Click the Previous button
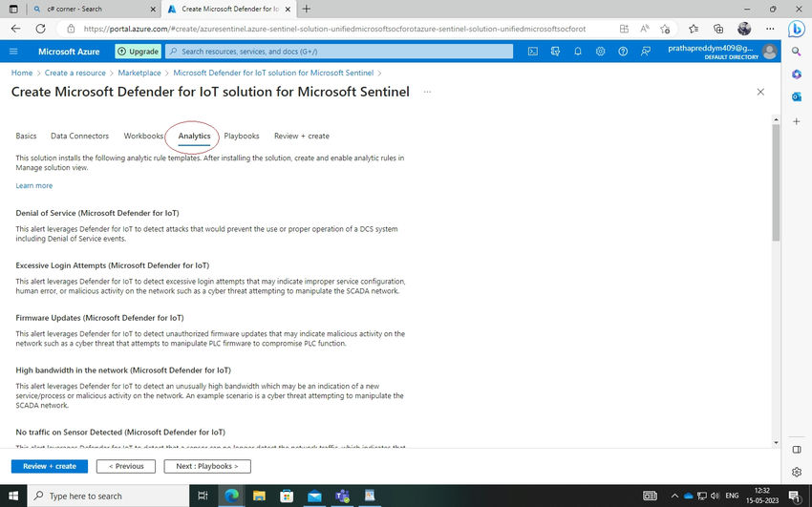812x507 pixels. 126,466
